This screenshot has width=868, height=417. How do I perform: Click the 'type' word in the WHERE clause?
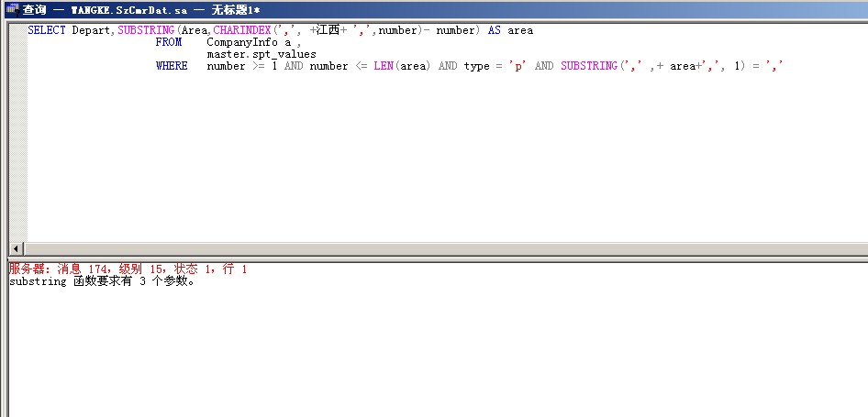[476, 66]
